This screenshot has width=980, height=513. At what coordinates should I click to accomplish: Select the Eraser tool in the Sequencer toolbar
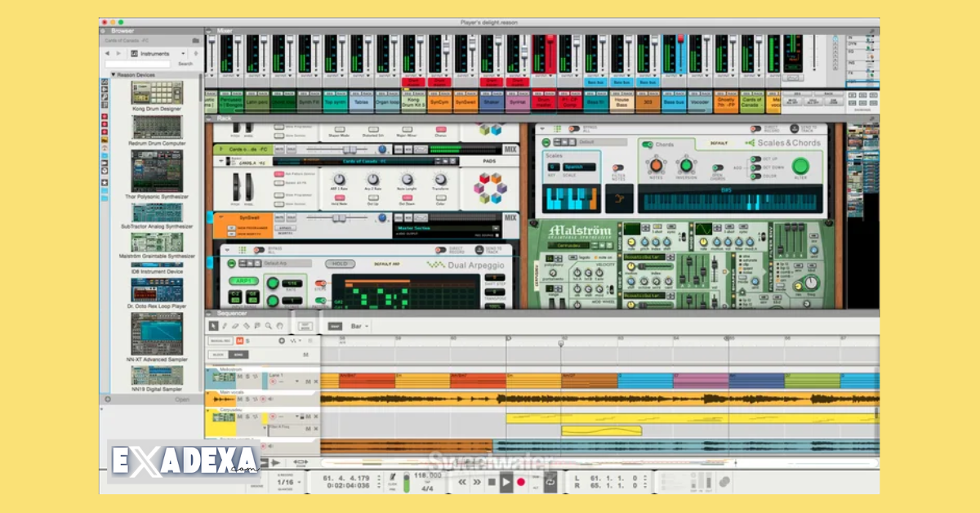coord(235,326)
